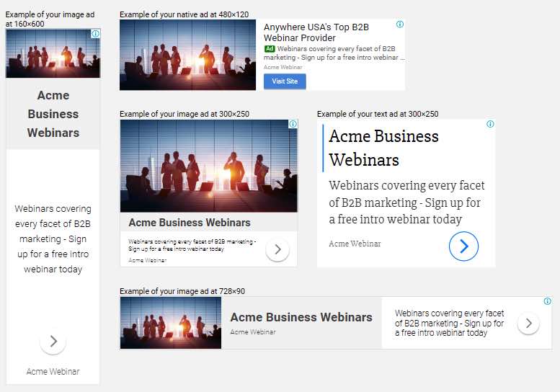The image size is (560, 392).
Task: Click the meeting photo in the 300×250 image ad
Action: (208, 166)
